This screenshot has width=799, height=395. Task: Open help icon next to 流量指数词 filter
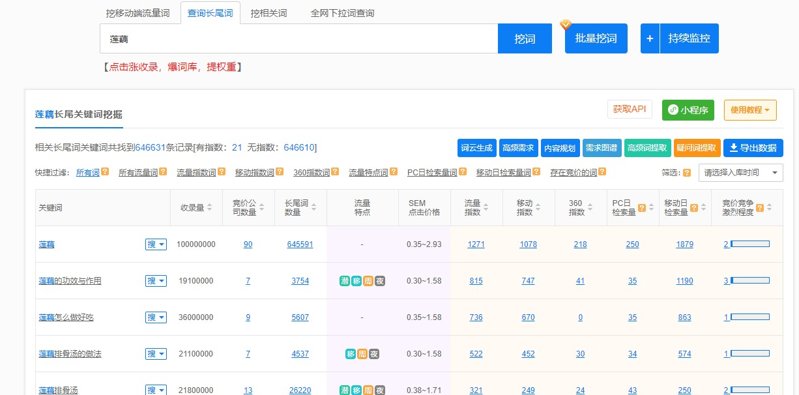click(222, 172)
